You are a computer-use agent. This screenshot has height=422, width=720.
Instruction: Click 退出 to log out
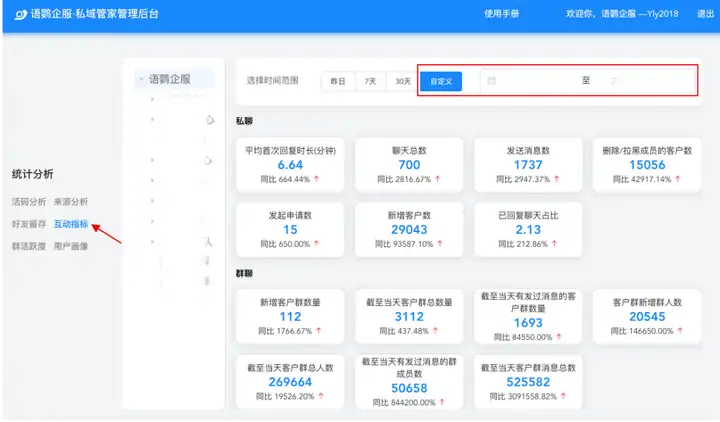[705, 14]
